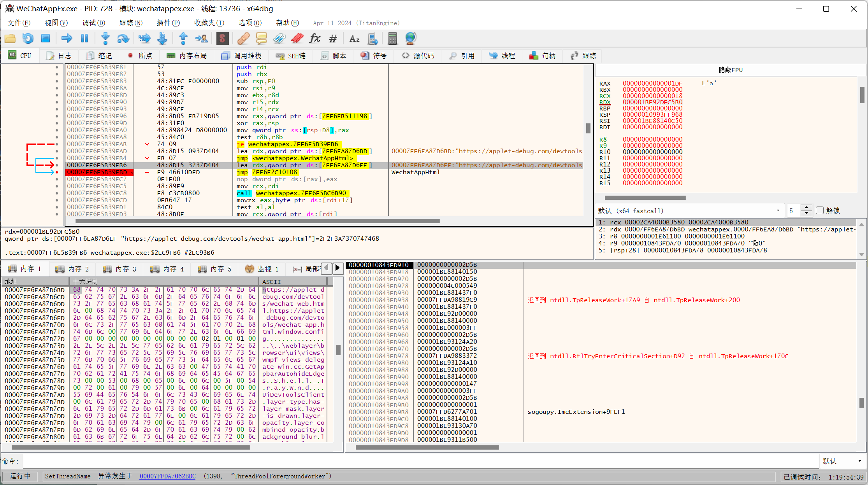This screenshot has width=868, height=485.
Task: Click argument row 3: r8 value
Action: click(725, 236)
